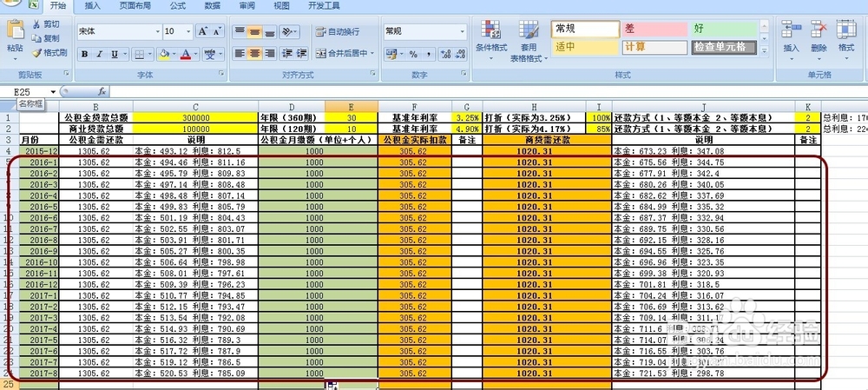868x390 pixels.
Task: Click the decrease decimal places icon
Action: click(459, 55)
